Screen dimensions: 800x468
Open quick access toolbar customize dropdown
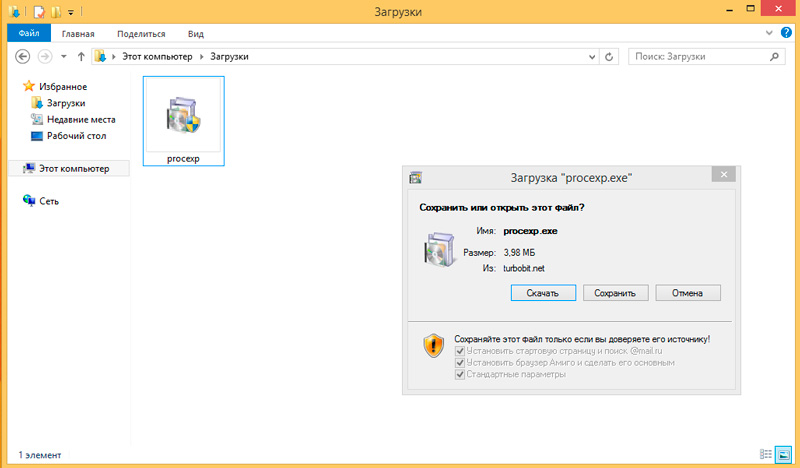point(70,12)
